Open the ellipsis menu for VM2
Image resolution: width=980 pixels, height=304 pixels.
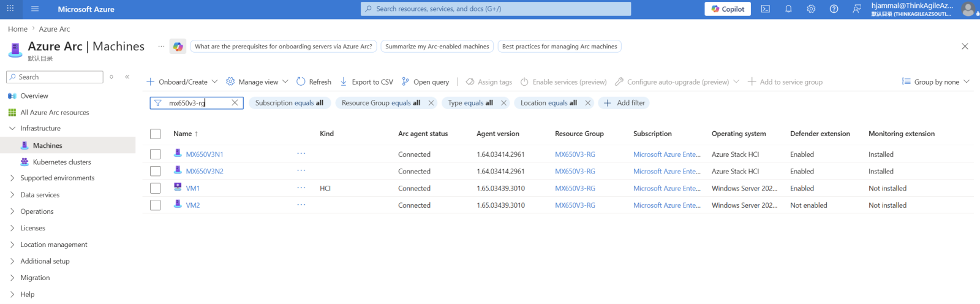[x=301, y=204]
